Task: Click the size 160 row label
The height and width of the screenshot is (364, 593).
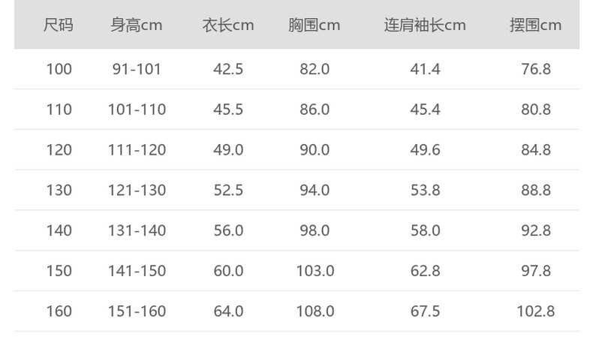Action: point(59,311)
